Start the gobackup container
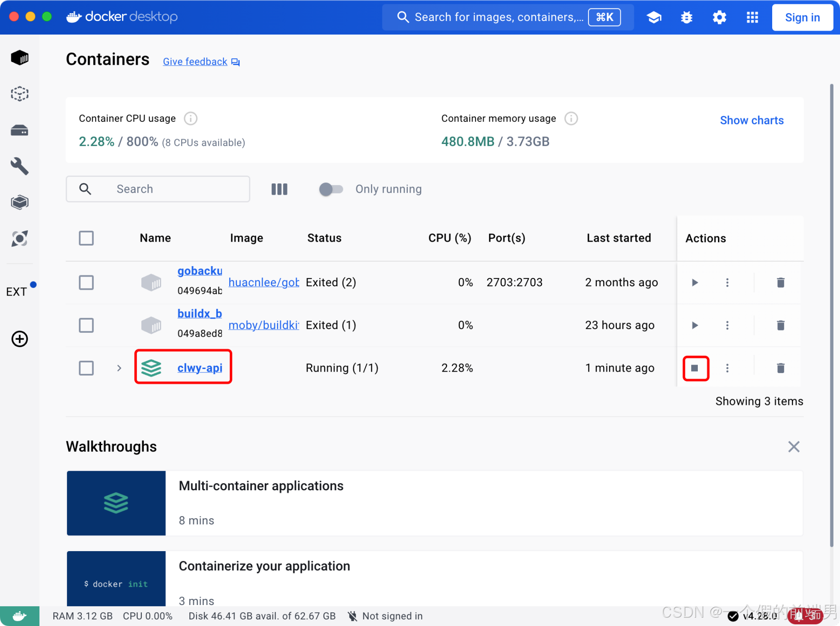The height and width of the screenshot is (626, 840). click(695, 283)
